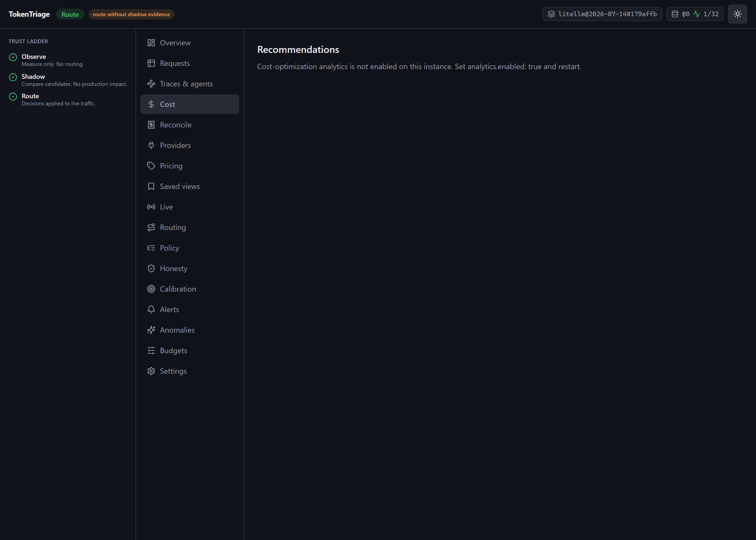Click the analytics not enabled message

tap(419, 66)
